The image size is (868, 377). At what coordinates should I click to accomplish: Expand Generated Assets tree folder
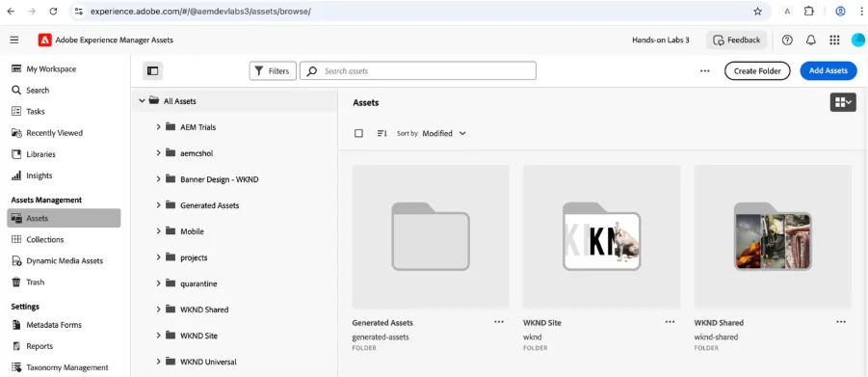coord(158,205)
